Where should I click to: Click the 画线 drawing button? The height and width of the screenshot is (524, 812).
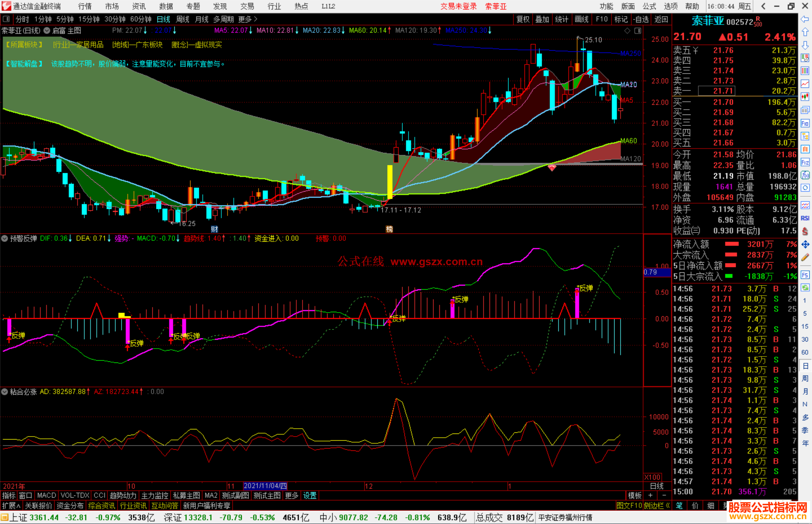(x=582, y=19)
